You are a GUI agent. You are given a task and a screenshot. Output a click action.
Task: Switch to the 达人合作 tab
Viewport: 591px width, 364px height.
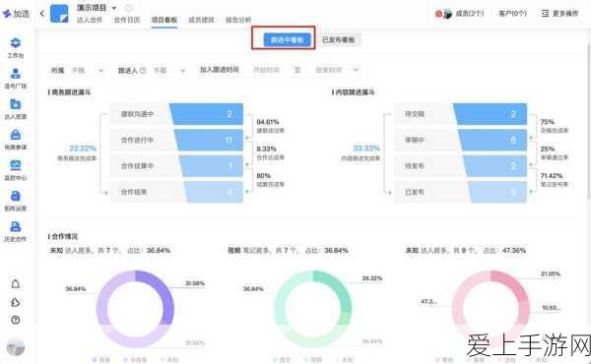90,20
